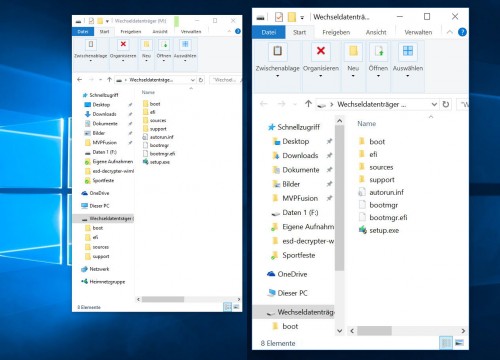Click horizontal scrollbar in left window
This screenshot has height=360, width=500.
click(163, 299)
